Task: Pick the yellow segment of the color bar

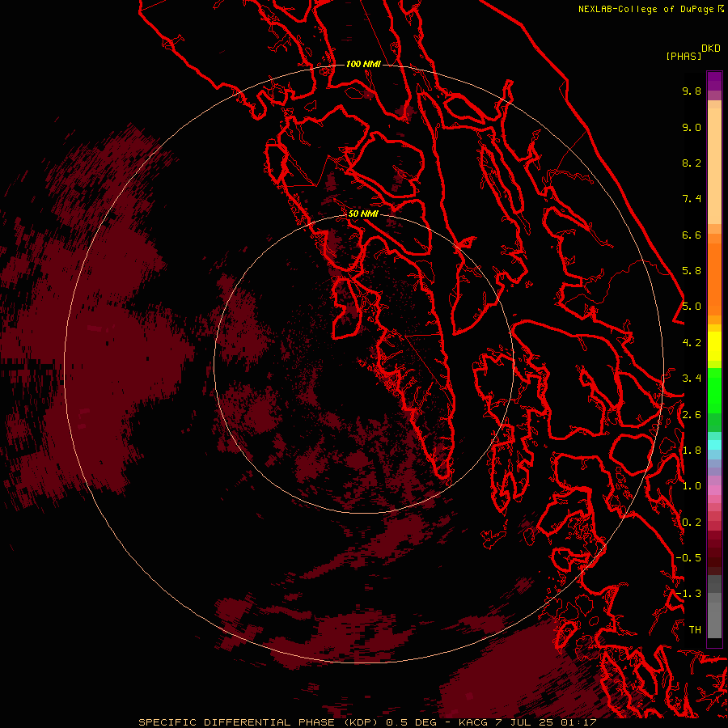Action: coord(714,346)
